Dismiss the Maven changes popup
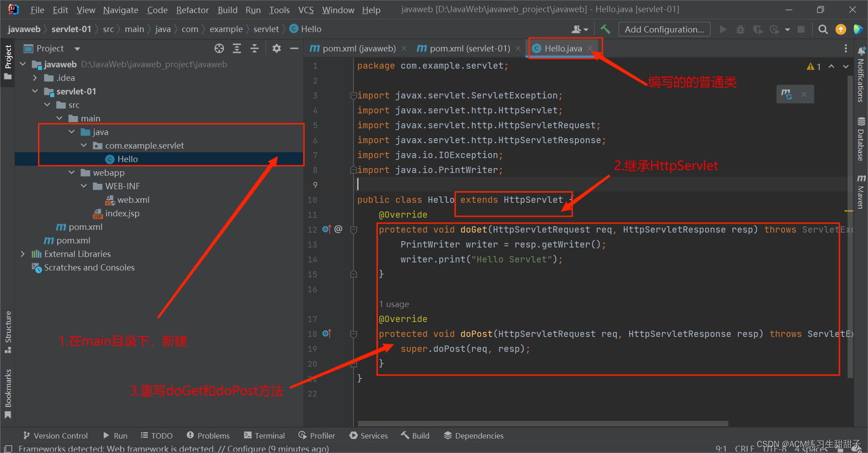Screen dimensions: 868x453 (804, 94)
